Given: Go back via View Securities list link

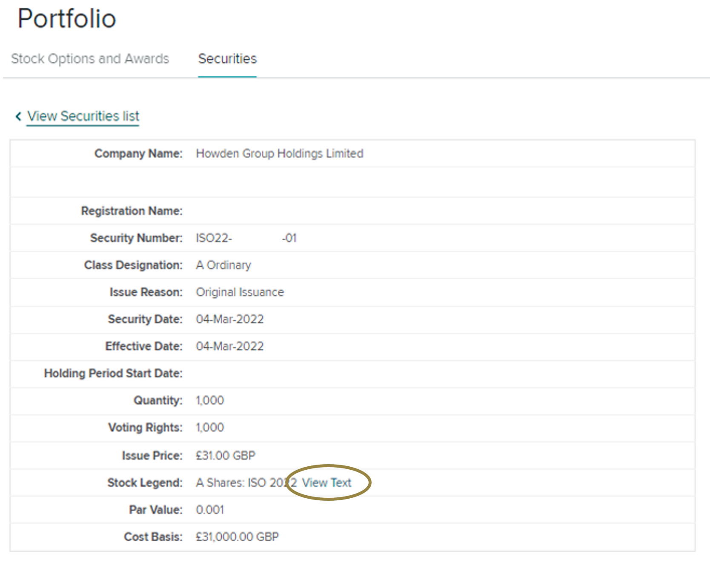Looking at the screenshot, I should [83, 116].
